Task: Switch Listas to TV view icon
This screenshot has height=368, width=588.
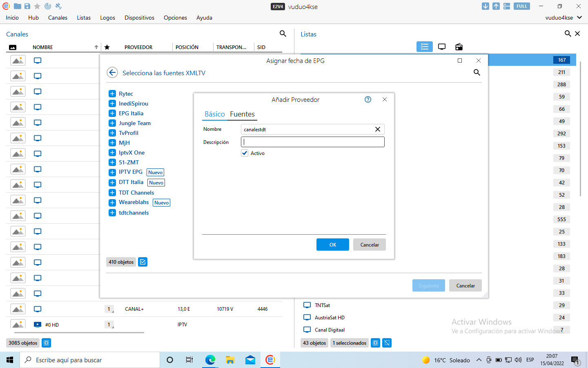Action: click(x=442, y=47)
